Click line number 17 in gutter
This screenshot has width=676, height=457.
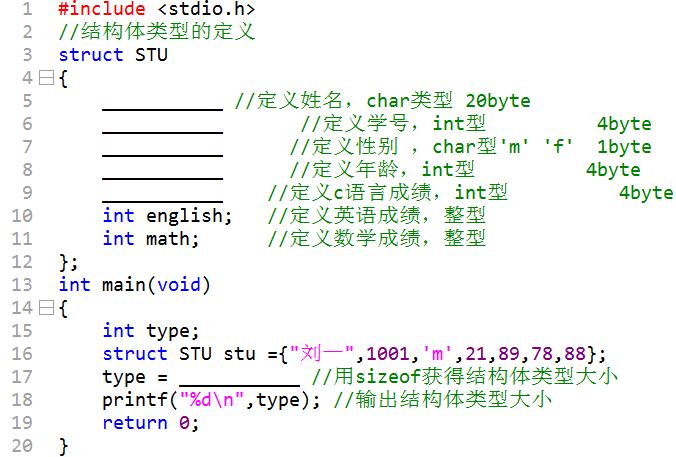click(22, 377)
